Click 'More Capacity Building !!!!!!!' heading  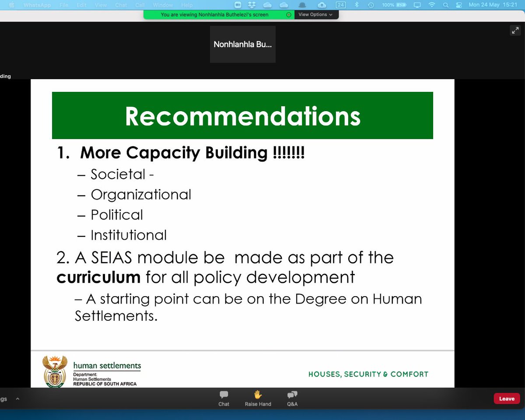point(192,153)
